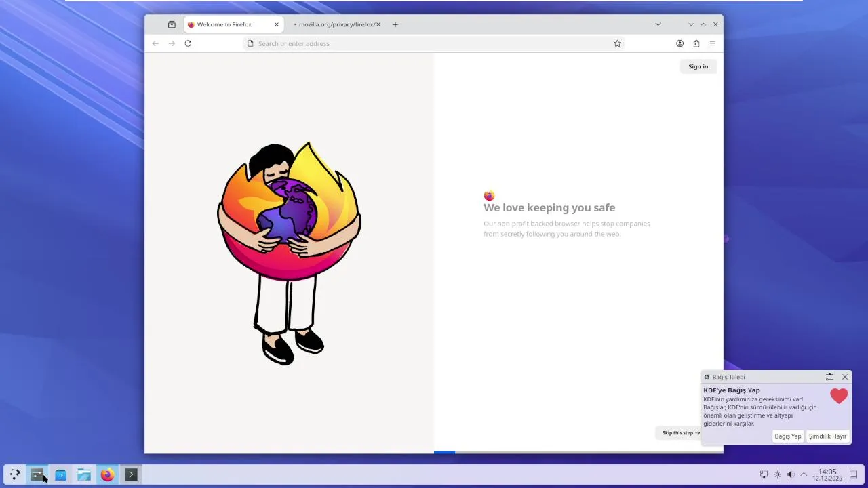Open the Extensions puzzle icon
868x488 pixels.
click(x=696, y=43)
